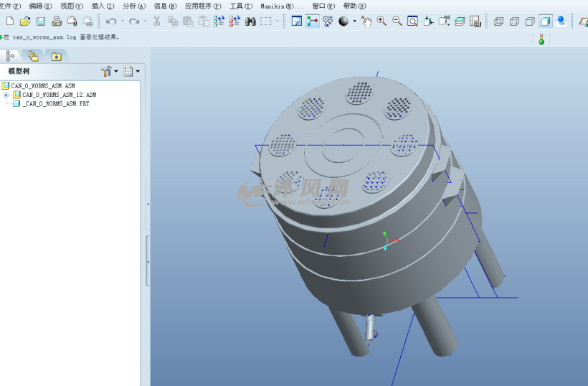Click the binoculars Find icon
Viewport: 588px width, 386px height.
(250, 22)
